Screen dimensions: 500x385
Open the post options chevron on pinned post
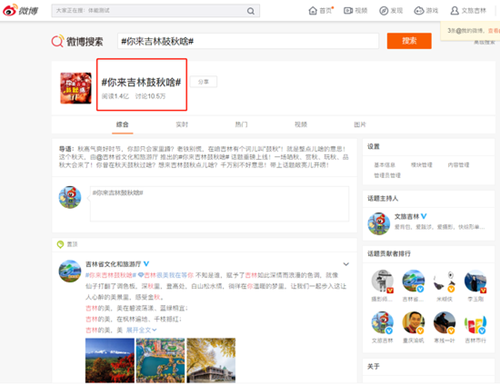pyautogui.click(x=346, y=264)
